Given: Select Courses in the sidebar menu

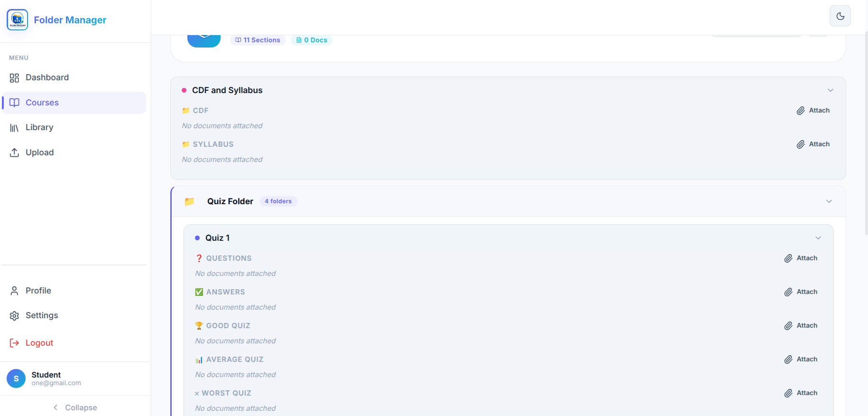Looking at the screenshot, I should tap(74, 103).
